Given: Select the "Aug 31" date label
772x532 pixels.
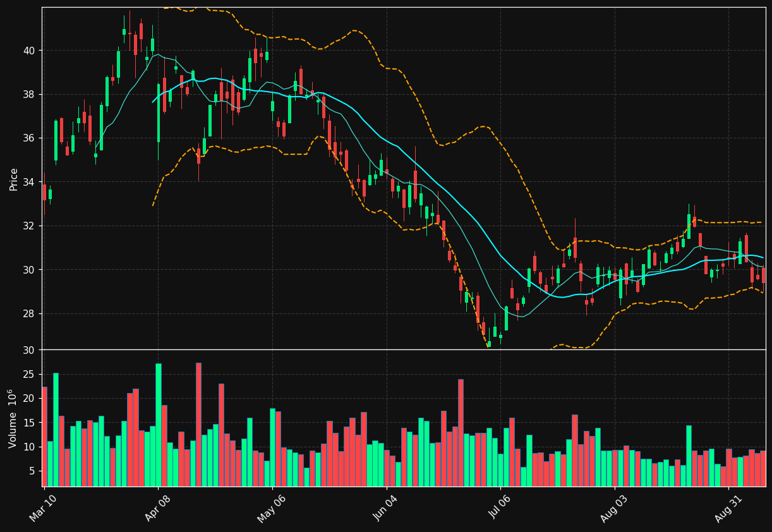Looking at the screenshot, I should 728,508.
